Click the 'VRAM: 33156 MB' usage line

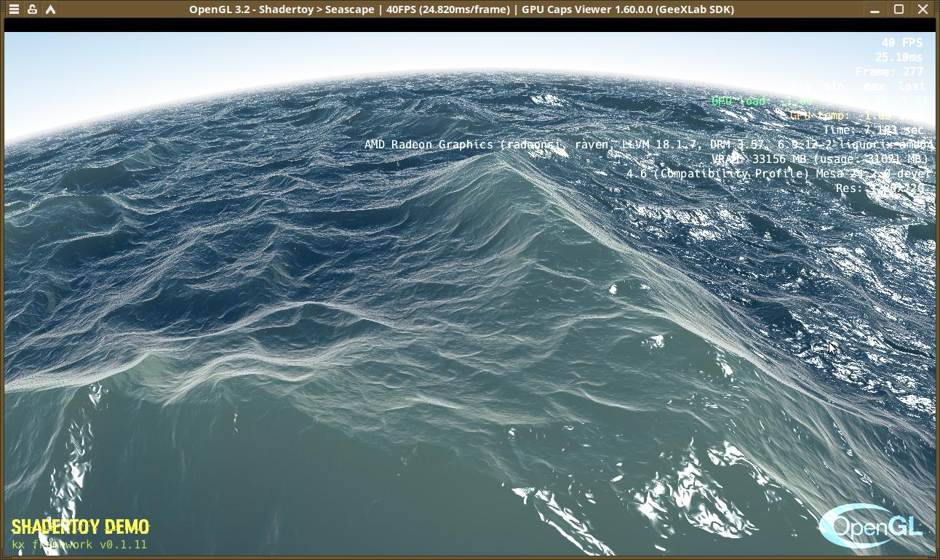821,159
